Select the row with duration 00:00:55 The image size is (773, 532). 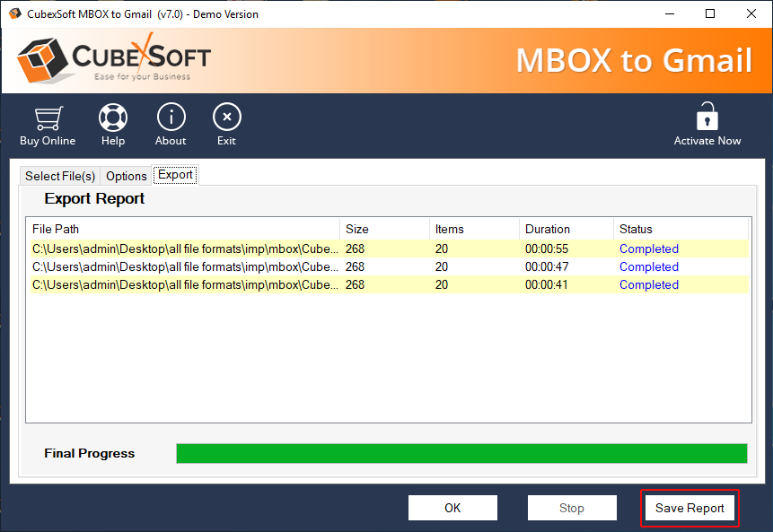(x=386, y=249)
